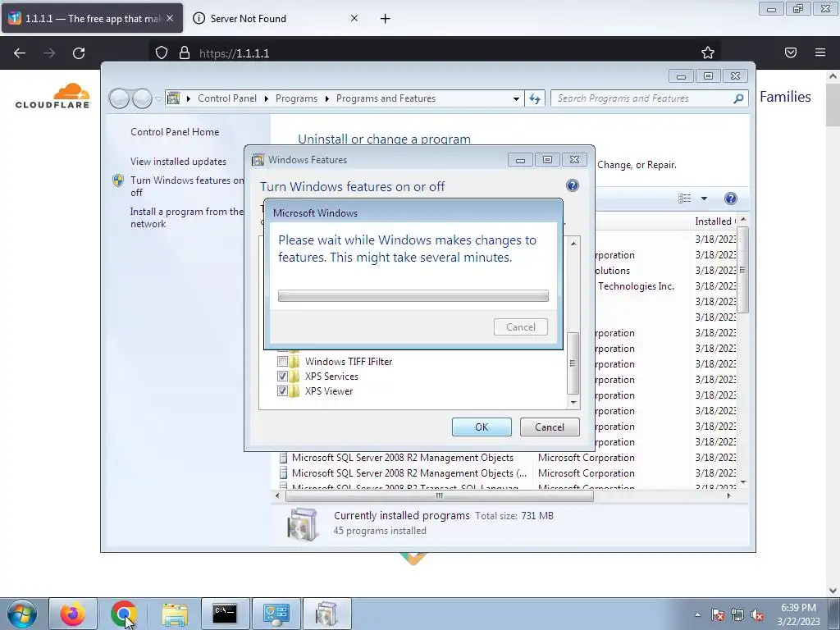Image resolution: width=840 pixels, height=630 pixels.
Task: Click the Cloudflare logo
Action: (x=53, y=97)
